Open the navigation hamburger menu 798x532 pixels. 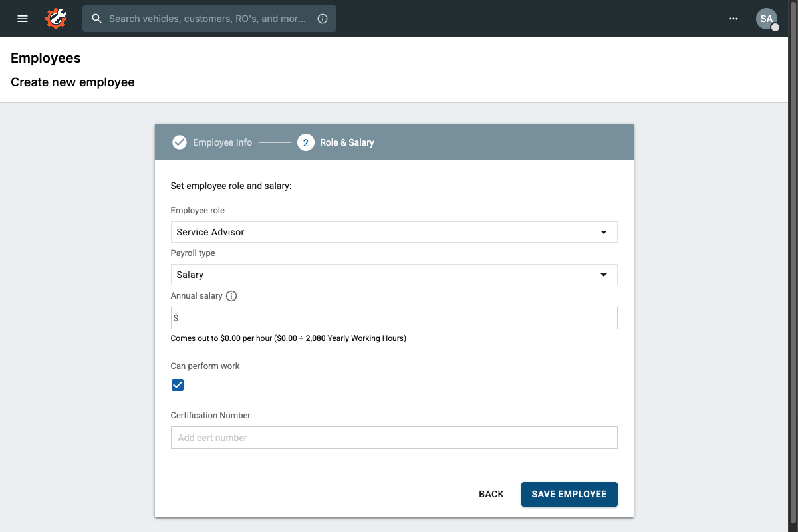pyautogui.click(x=22, y=19)
